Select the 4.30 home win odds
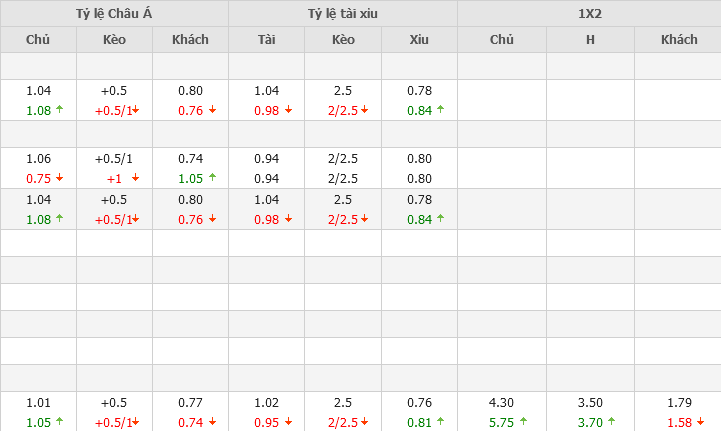 click(x=502, y=404)
